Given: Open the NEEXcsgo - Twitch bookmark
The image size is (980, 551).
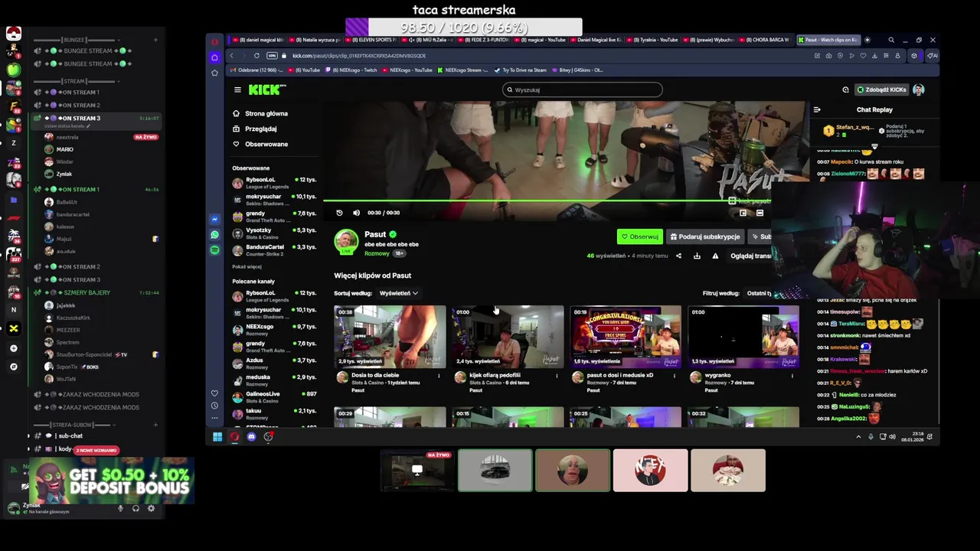Looking at the screenshot, I should [x=352, y=70].
